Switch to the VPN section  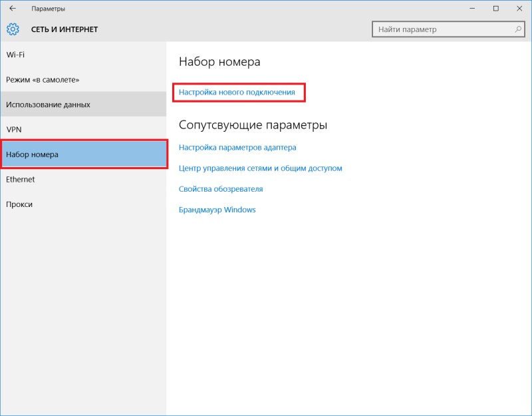(x=84, y=129)
